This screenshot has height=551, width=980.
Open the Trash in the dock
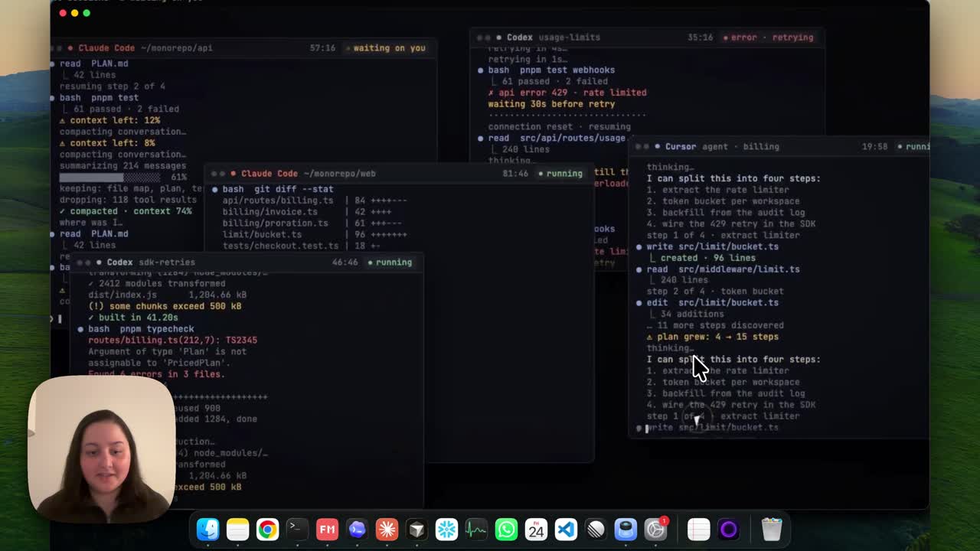(x=772, y=529)
